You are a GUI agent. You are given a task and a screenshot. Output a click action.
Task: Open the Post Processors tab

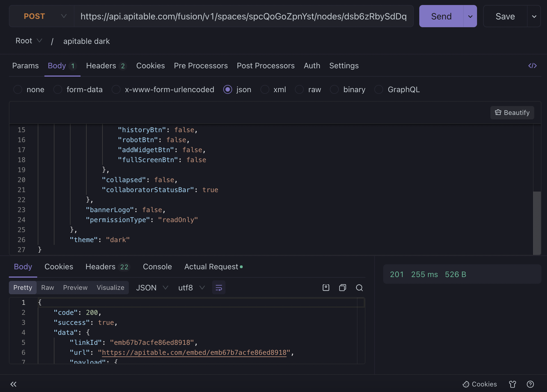click(x=266, y=66)
